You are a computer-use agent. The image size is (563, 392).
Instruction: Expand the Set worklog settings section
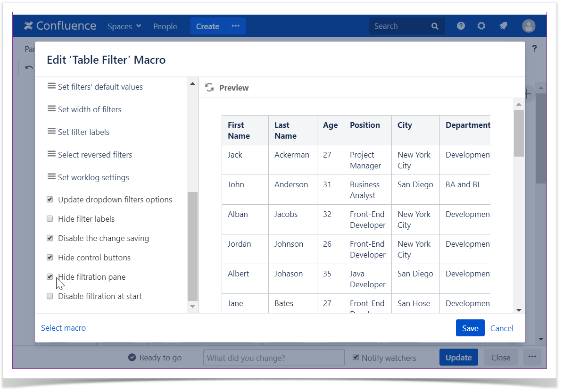[93, 177]
